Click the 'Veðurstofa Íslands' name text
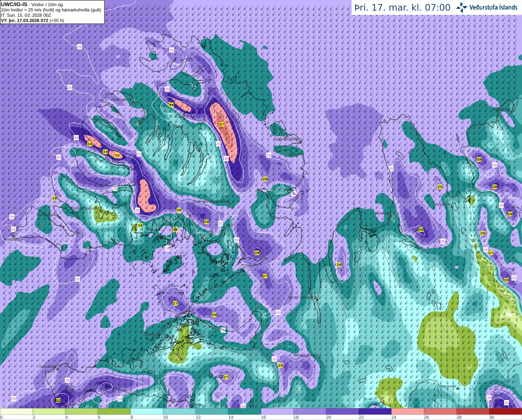The image size is (522, 420). [x=493, y=7]
